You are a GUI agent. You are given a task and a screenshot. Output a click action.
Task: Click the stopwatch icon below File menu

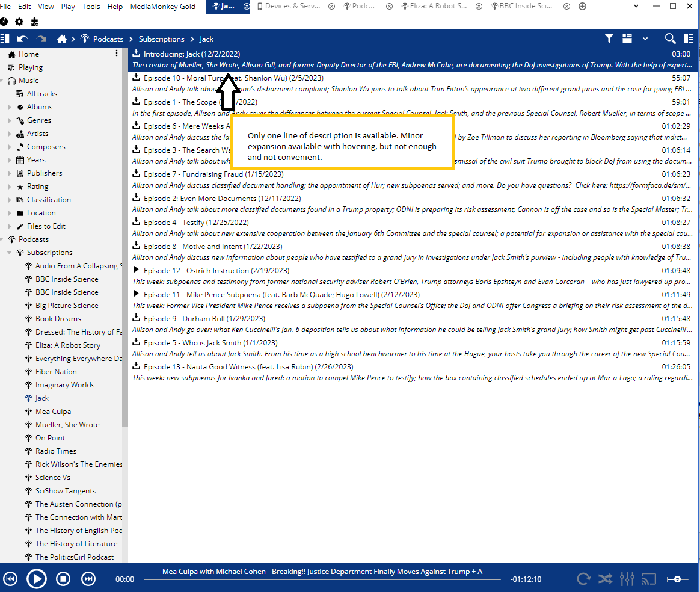[x=4, y=22]
